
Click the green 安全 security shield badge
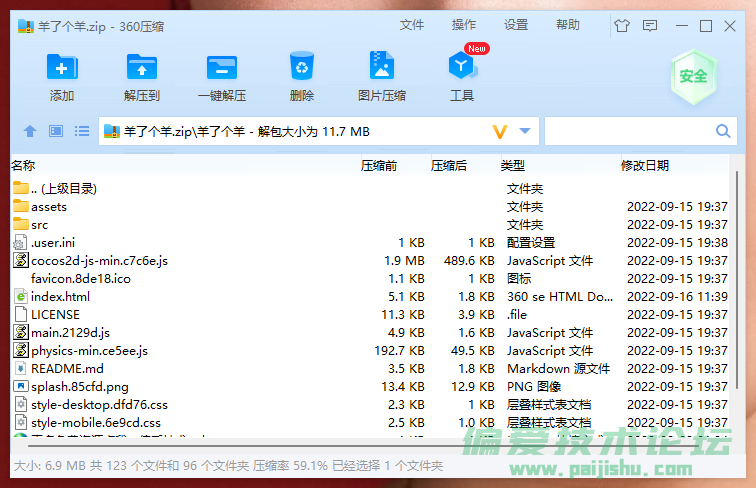(693, 77)
